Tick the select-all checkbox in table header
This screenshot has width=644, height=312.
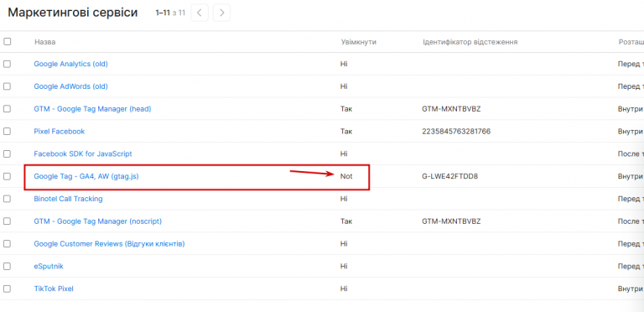(x=7, y=41)
